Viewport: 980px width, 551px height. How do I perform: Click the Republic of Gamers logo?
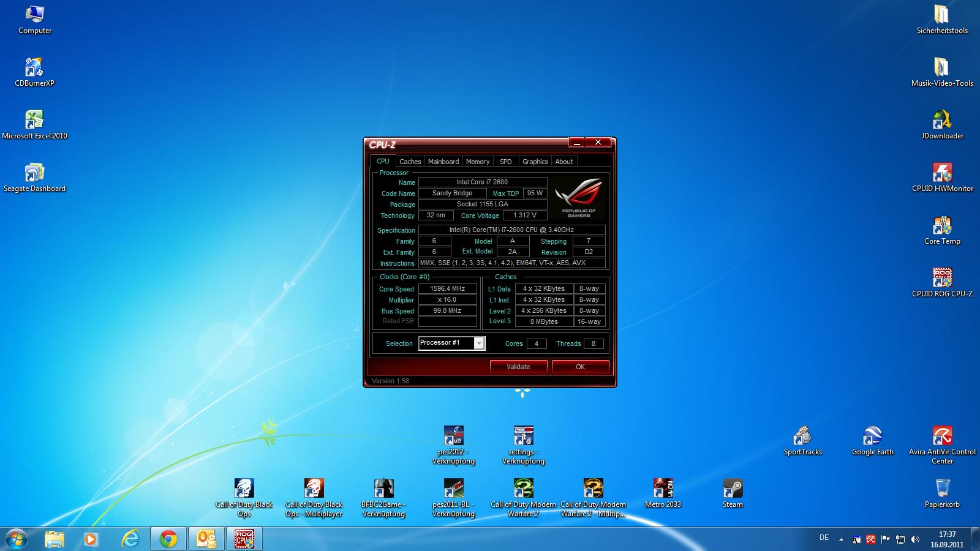[x=579, y=197]
